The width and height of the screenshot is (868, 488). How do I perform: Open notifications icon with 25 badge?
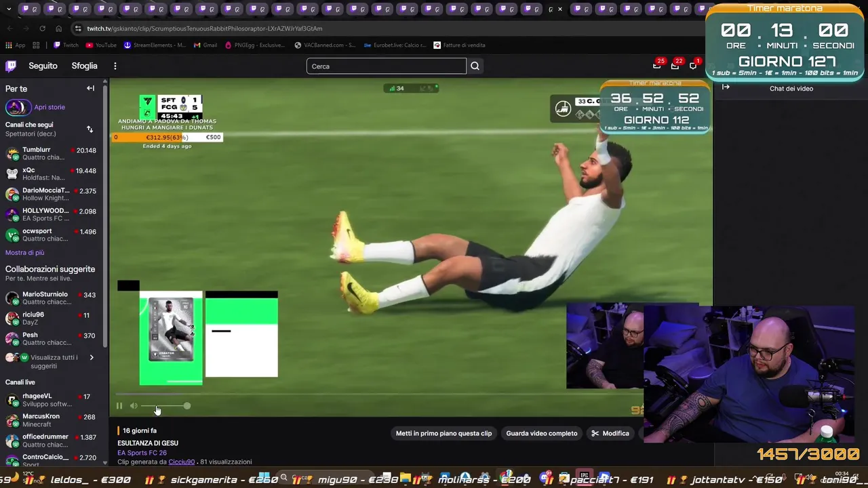pyautogui.click(x=657, y=65)
